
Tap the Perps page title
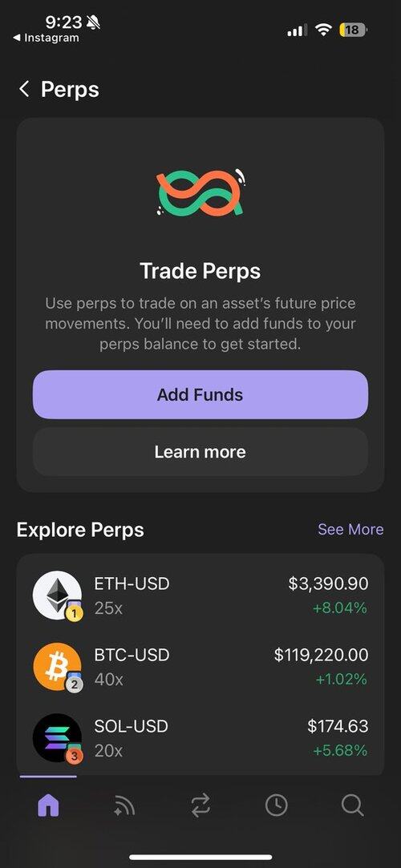70,89
